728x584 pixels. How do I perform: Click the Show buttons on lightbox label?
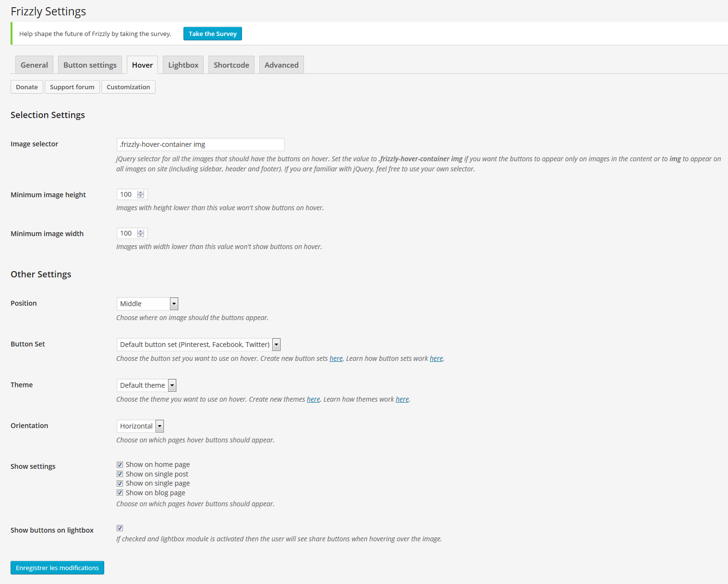click(x=52, y=530)
